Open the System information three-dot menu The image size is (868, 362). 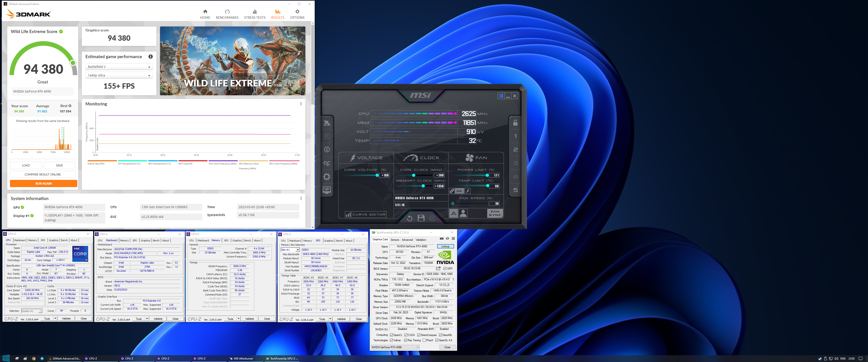301,198
